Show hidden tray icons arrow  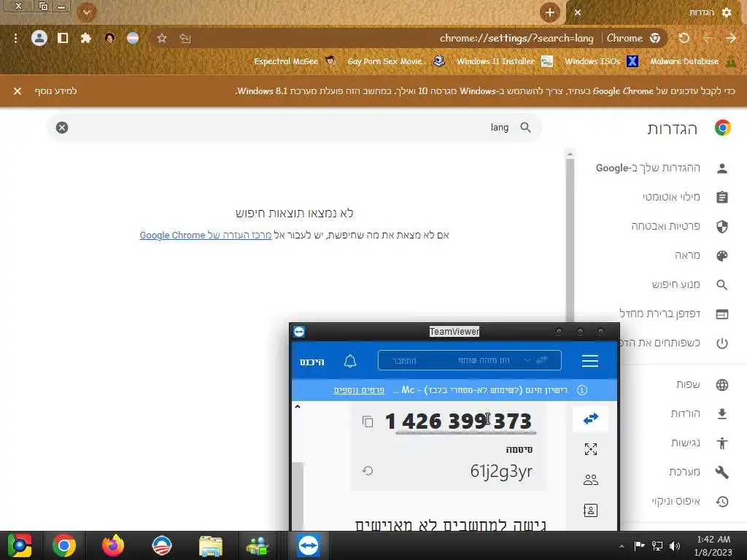coord(622,547)
